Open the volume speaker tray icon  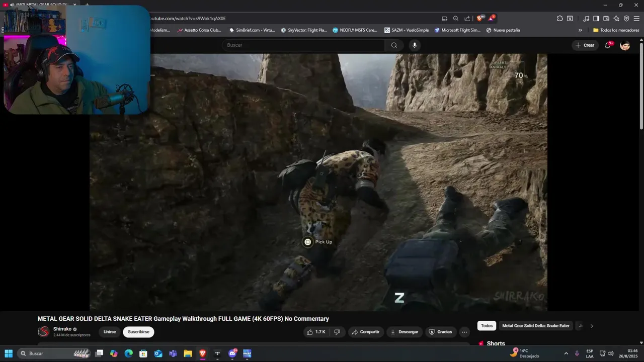(x=611, y=353)
